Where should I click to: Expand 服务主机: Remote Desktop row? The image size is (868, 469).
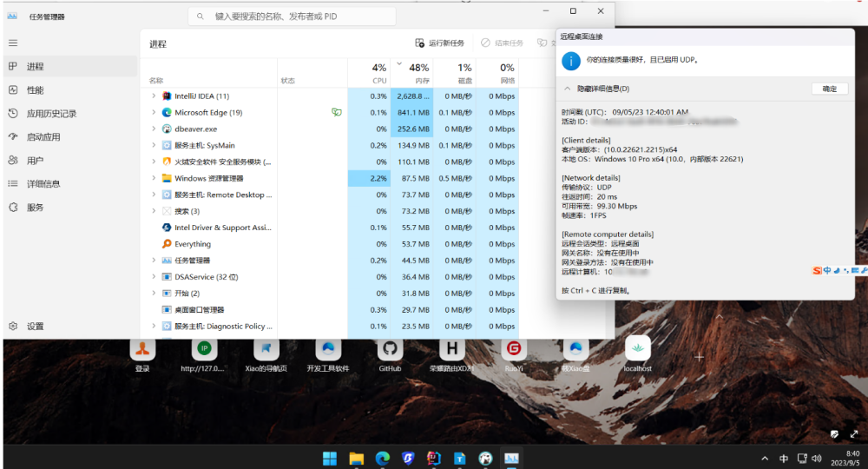pos(154,195)
